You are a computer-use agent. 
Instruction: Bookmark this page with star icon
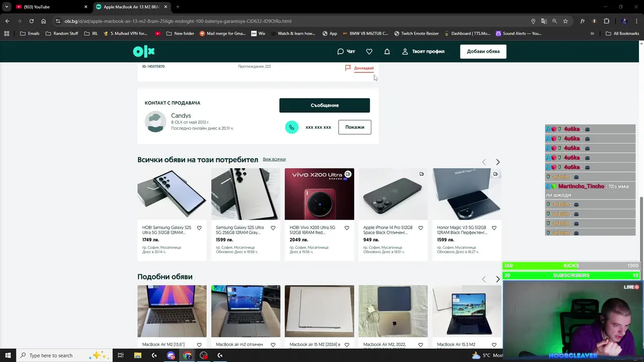[x=566, y=21]
